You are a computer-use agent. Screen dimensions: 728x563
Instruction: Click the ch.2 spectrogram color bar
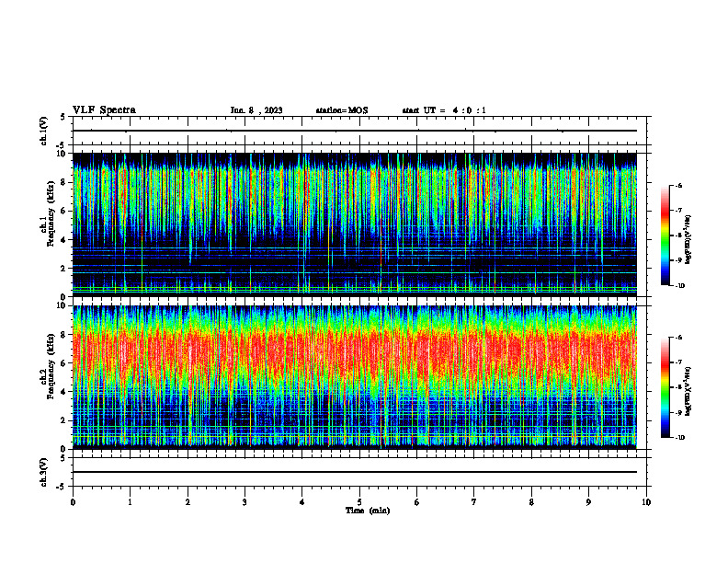click(665, 387)
